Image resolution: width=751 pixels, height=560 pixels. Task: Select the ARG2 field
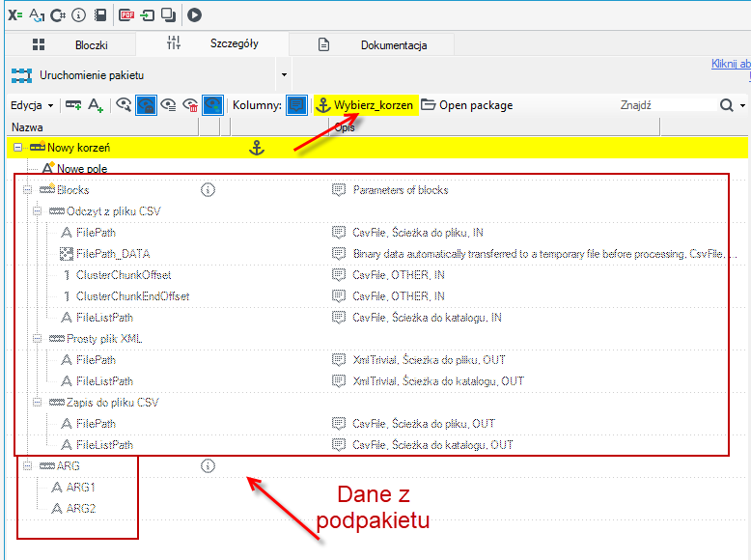pyautogui.click(x=81, y=508)
